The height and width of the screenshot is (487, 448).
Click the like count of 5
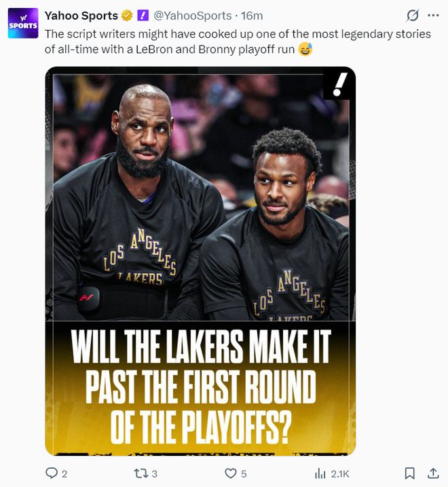pos(244,474)
